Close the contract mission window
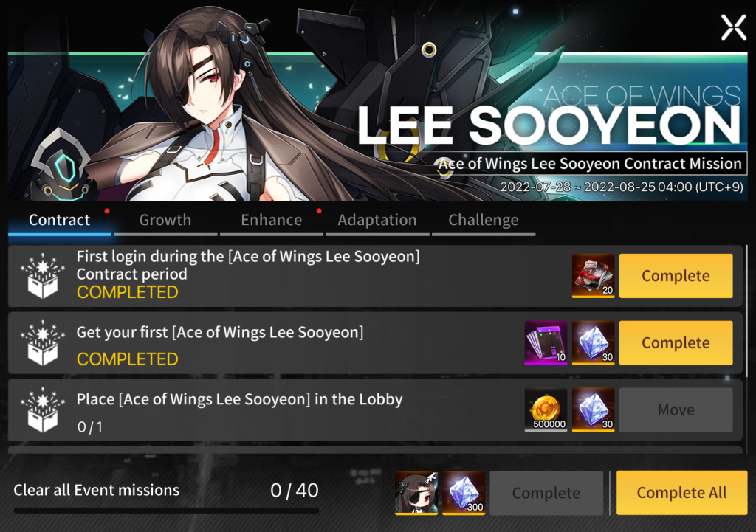756x532 pixels. 733,27
